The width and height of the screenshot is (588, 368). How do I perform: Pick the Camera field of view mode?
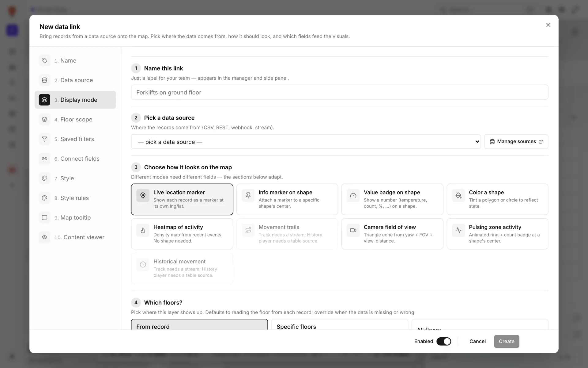tap(392, 234)
